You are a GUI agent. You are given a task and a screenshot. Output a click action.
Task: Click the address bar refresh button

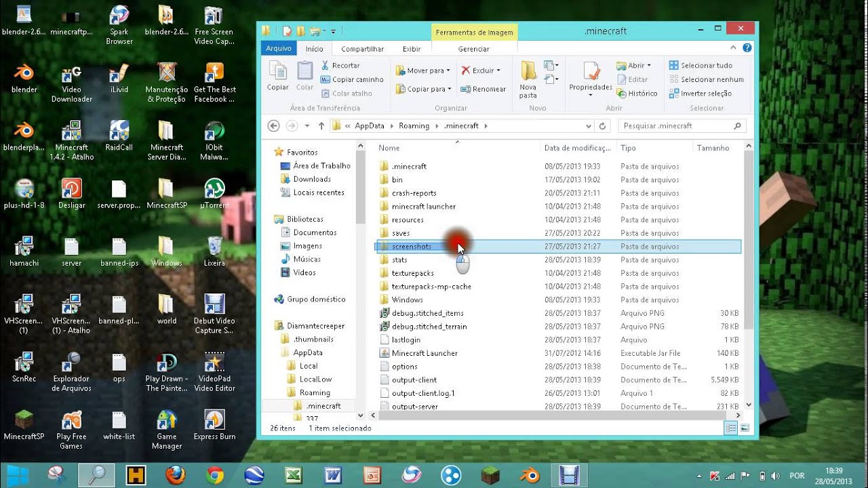[602, 126]
